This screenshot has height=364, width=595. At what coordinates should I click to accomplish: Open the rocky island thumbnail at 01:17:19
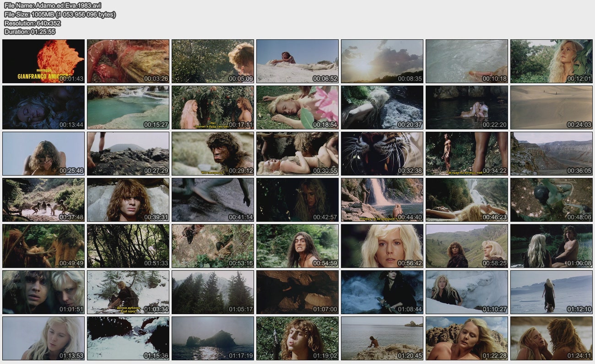tap(213, 338)
